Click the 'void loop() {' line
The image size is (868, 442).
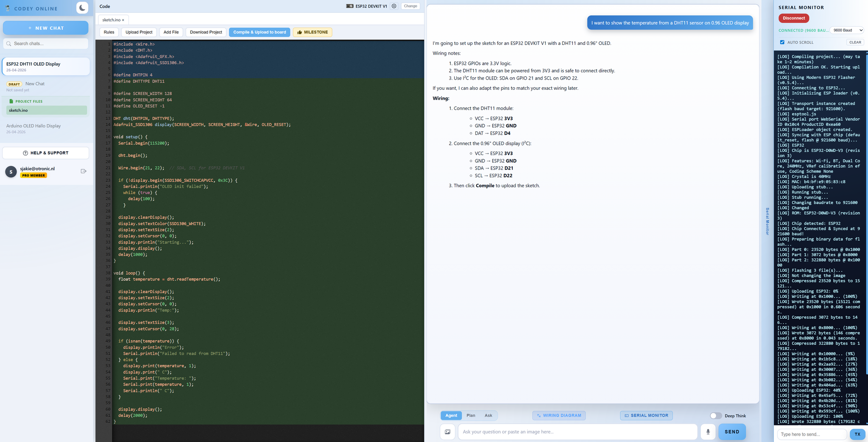[129, 273]
